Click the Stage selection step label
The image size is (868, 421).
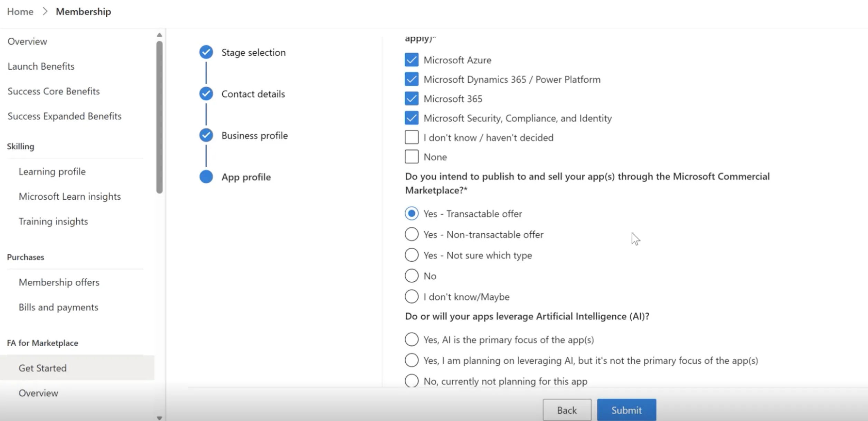coord(254,53)
